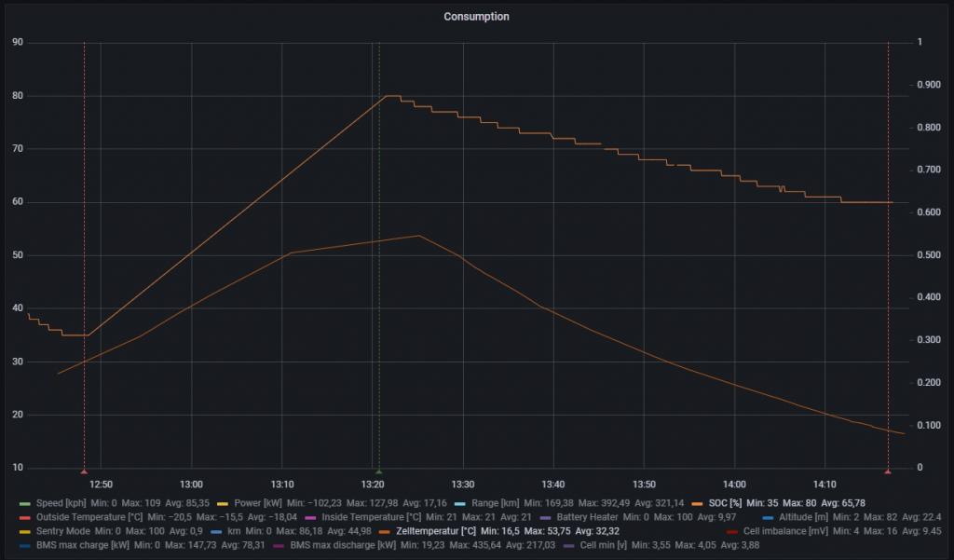The height and width of the screenshot is (560, 954).
Task: Open color picker for Speed green swatch
Action: pos(25,504)
